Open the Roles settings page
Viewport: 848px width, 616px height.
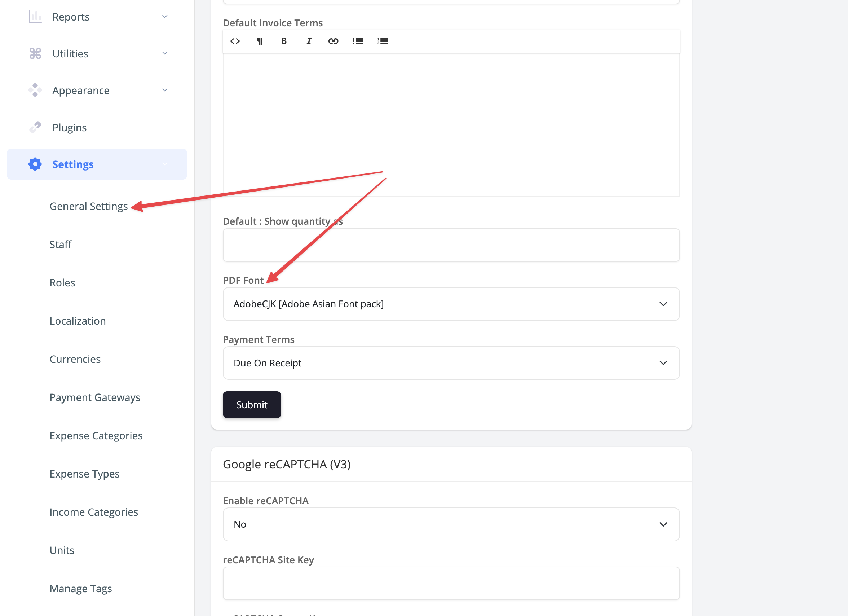coord(62,283)
